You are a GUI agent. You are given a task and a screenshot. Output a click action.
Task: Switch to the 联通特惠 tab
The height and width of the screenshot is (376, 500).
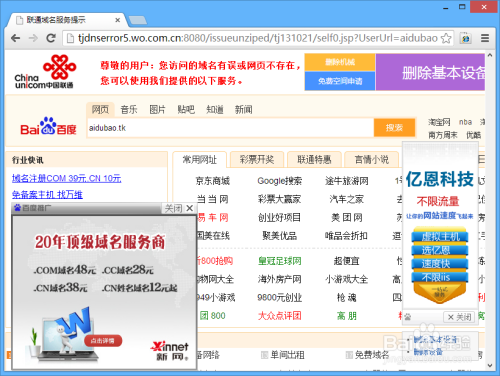coord(314,160)
